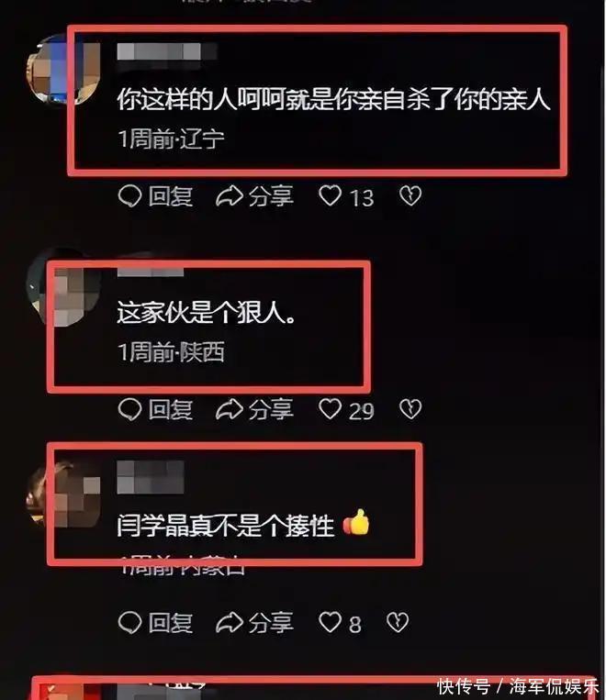Dislike the 陕西 comment with broken heart
This screenshot has width=606, height=700.
point(410,409)
